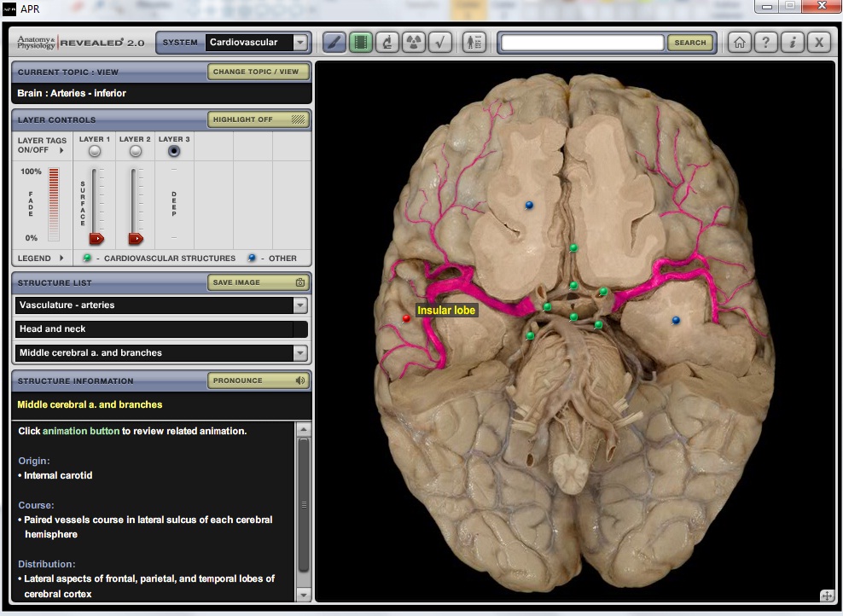843x616 pixels.
Task: Click the red Fade percentage bar
Action: click(54, 204)
